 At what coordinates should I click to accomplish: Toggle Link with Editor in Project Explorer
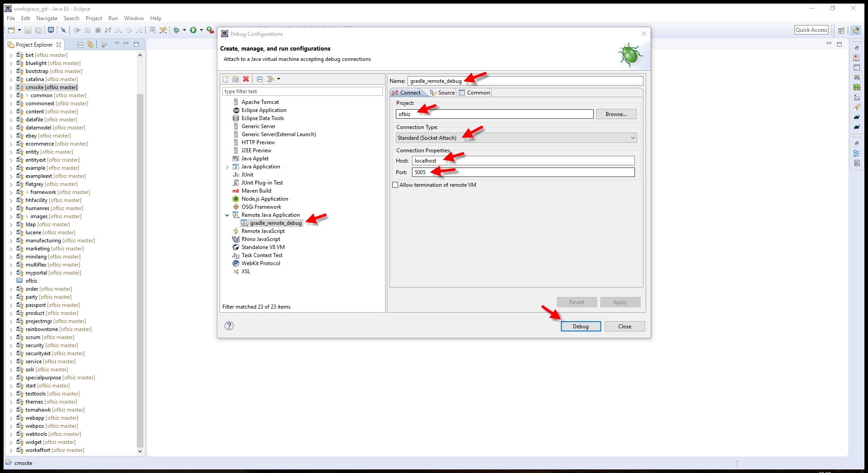[x=90, y=44]
